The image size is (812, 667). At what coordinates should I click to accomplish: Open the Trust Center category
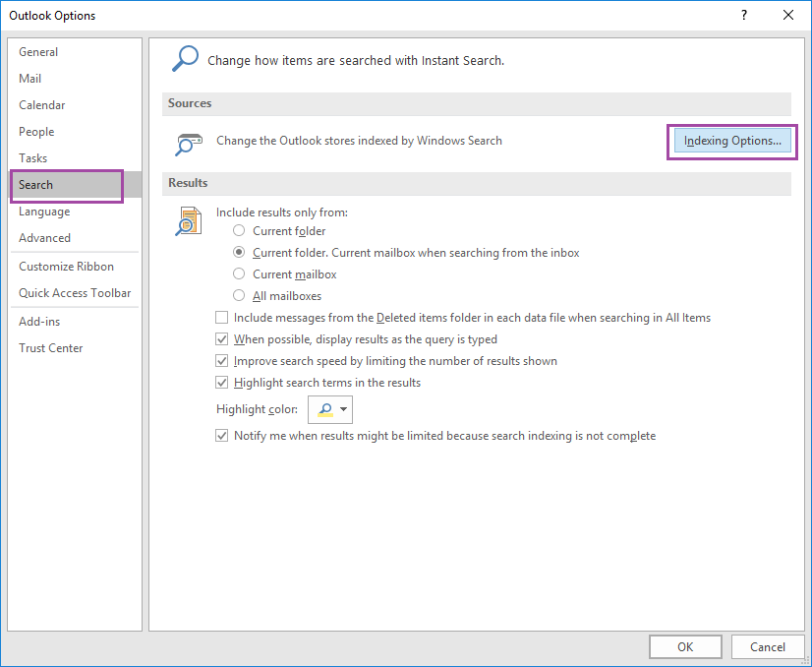[x=51, y=348]
